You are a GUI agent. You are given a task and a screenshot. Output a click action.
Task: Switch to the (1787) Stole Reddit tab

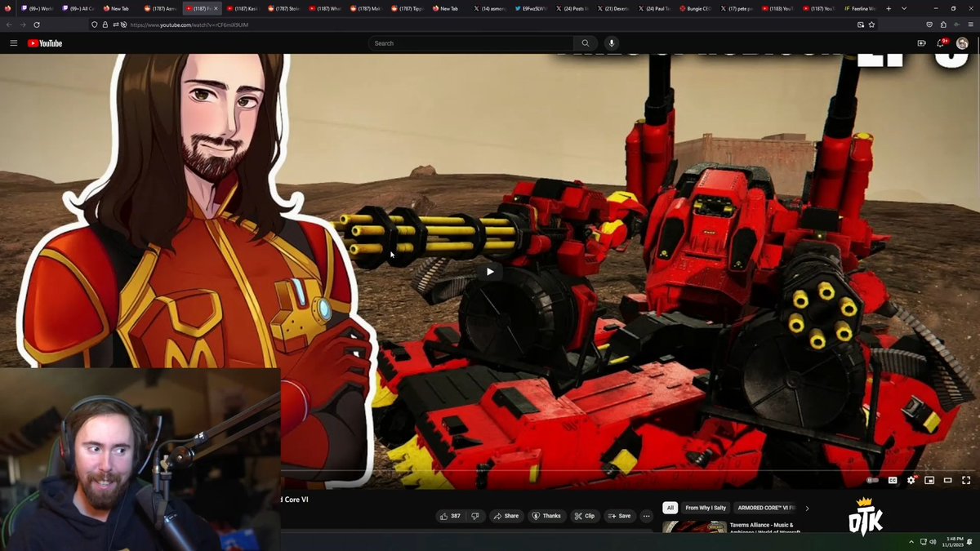click(283, 8)
